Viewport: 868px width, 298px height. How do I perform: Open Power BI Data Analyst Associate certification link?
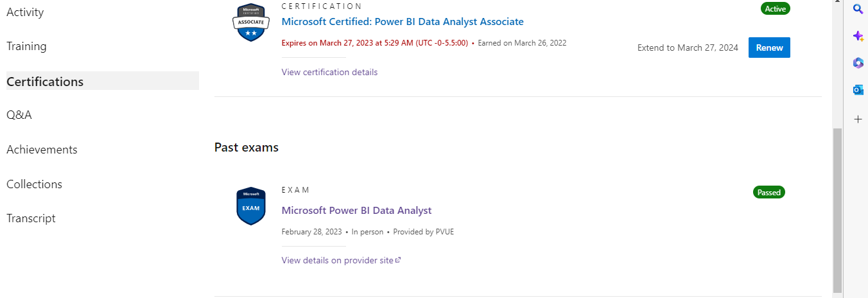[x=403, y=22]
